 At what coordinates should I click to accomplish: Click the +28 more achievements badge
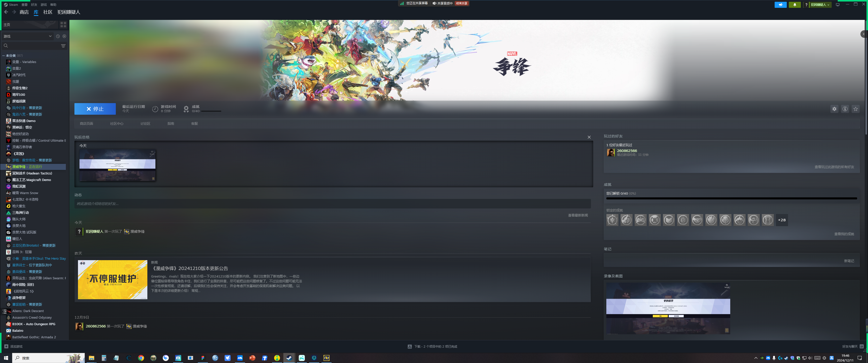(x=782, y=220)
